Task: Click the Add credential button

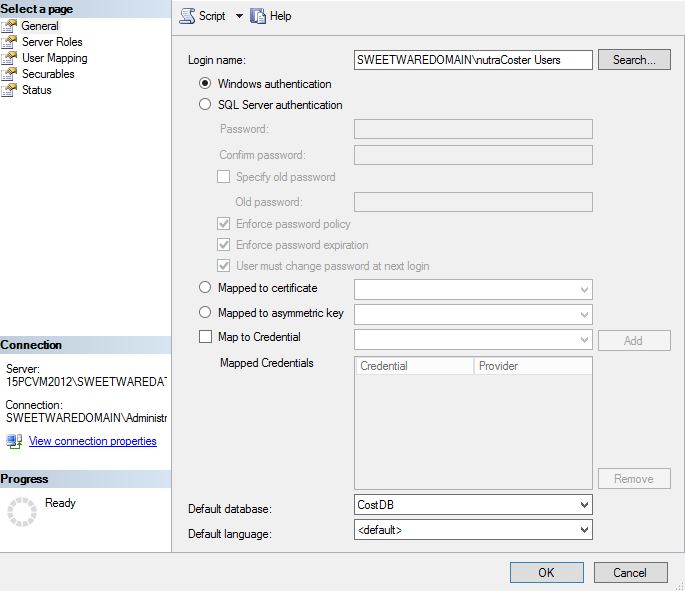Action: coord(634,340)
